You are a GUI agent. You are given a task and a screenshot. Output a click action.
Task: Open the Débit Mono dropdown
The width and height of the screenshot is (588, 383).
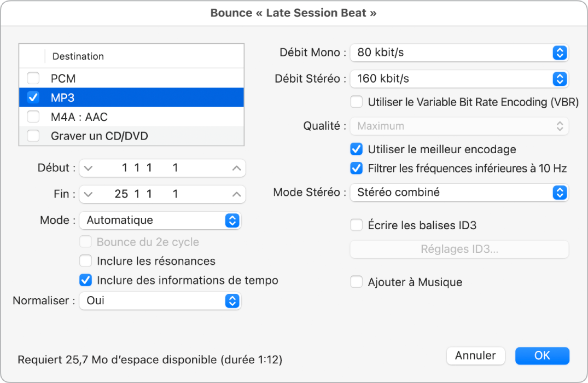tap(459, 53)
